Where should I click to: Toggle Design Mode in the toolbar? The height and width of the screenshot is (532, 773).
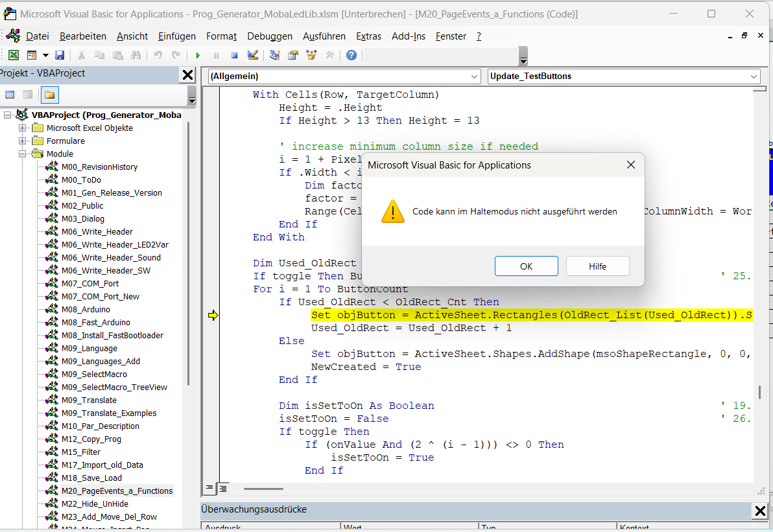[253, 56]
